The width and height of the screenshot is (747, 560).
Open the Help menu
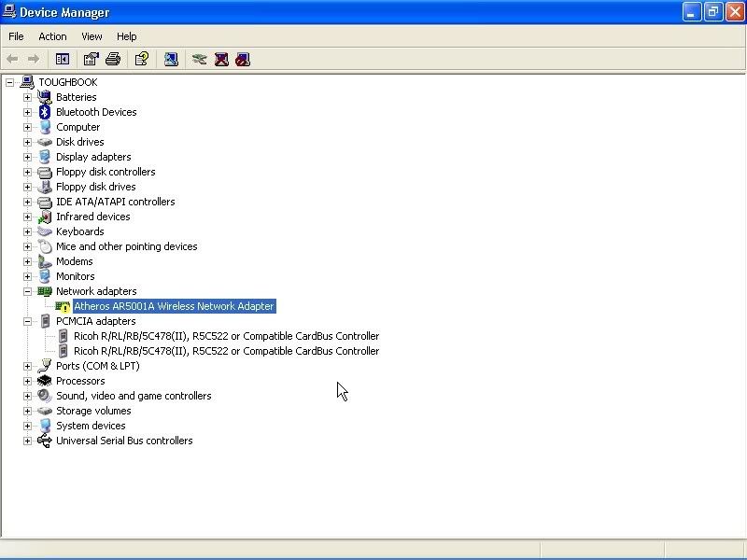(x=126, y=36)
